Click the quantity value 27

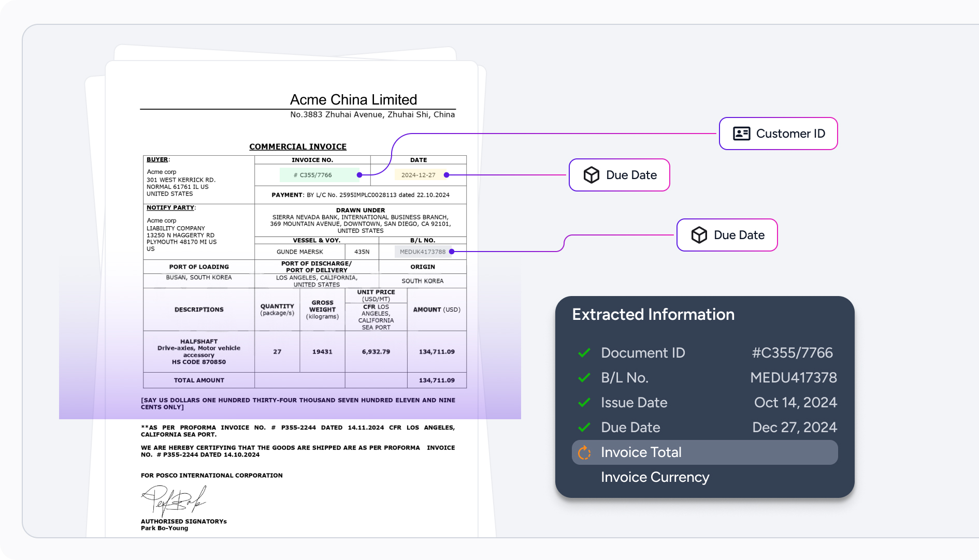click(277, 352)
